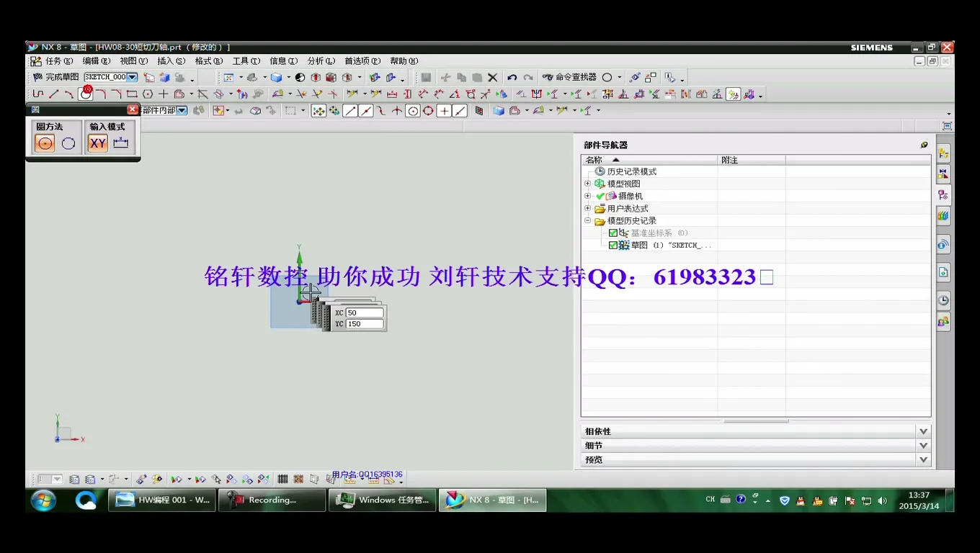This screenshot has height=553, width=980.
Task: Pick the Polygon sketch tool
Action: [x=148, y=94]
